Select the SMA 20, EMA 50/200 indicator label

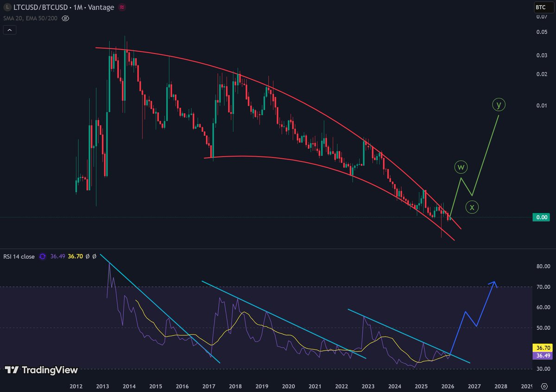coord(31,19)
